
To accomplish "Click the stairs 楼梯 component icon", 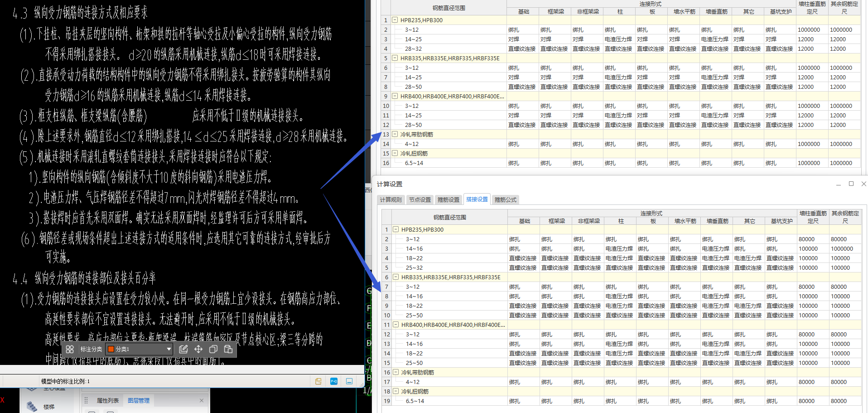I will [x=32, y=407].
